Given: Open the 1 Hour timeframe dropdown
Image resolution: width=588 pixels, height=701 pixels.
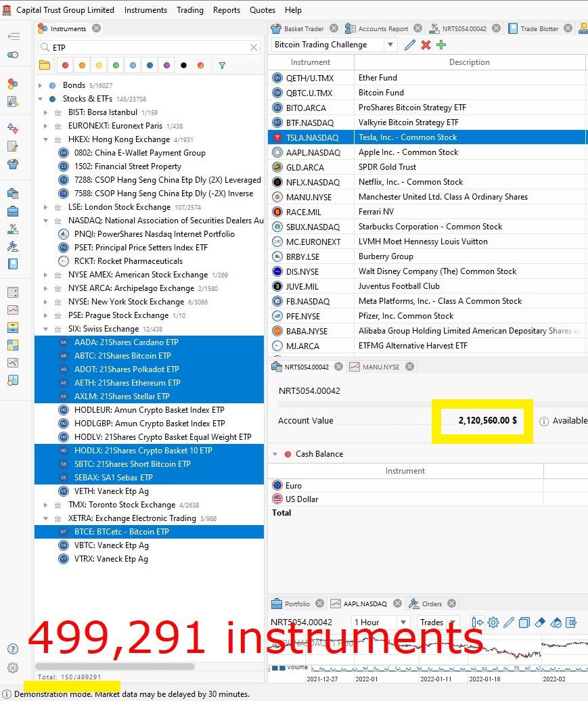Looking at the screenshot, I should pyautogui.click(x=403, y=623).
